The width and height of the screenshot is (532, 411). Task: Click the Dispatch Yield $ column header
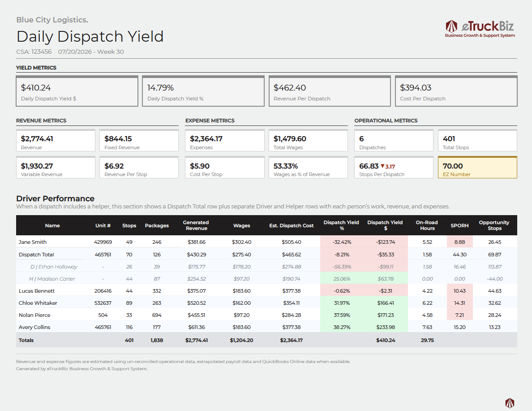(385, 225)
